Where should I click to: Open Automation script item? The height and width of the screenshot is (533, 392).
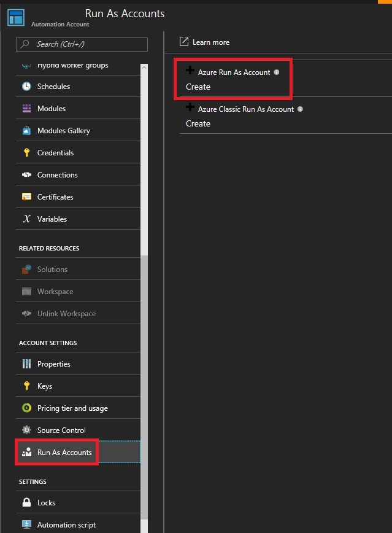pos(78,523)
